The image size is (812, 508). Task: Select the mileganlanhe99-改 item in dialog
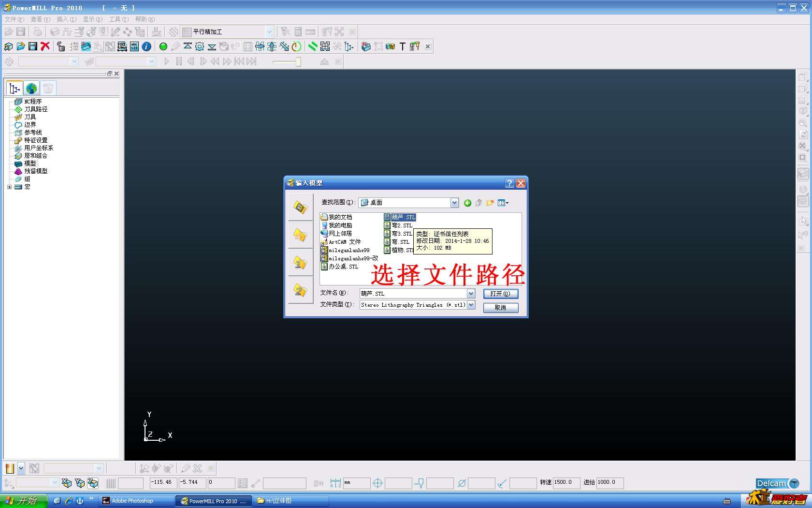click(349, 258)
